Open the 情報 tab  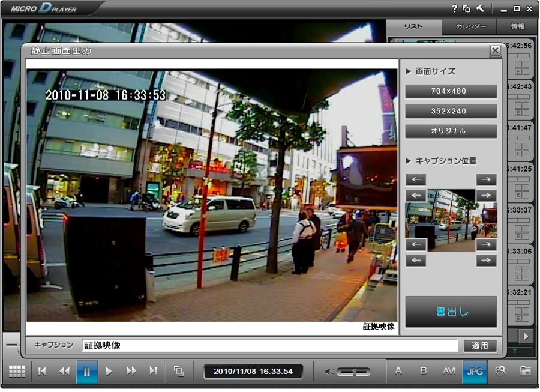[517, 27]
